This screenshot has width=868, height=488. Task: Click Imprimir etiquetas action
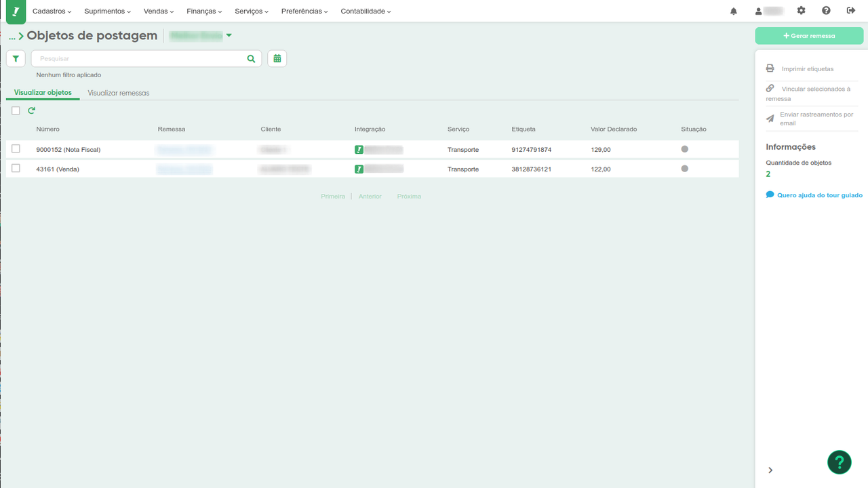pos(808,69)
